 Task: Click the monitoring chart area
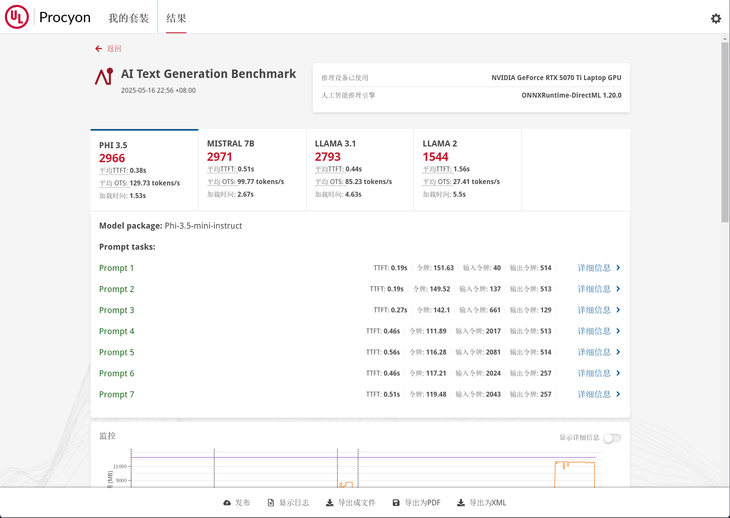[363, 468]
